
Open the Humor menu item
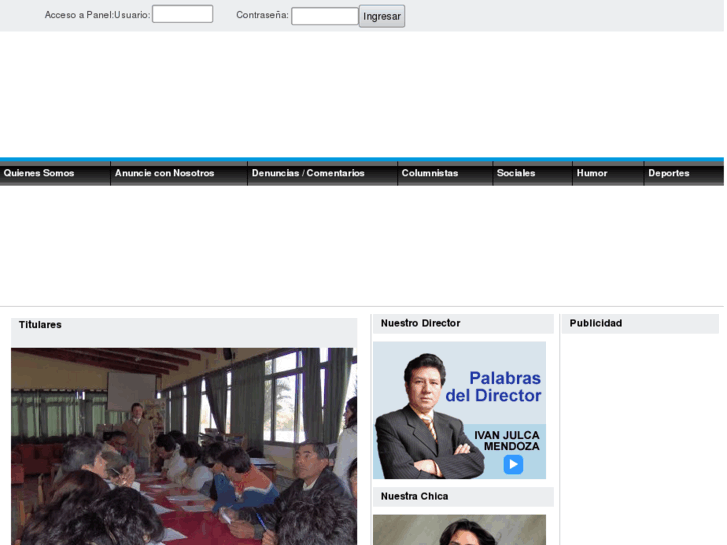click(592, 173)
